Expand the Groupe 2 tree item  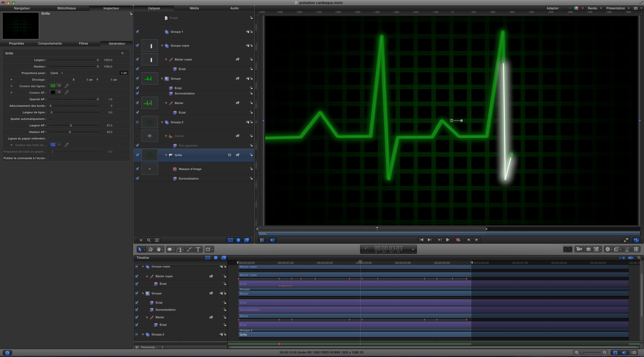[x=162, y=122]
